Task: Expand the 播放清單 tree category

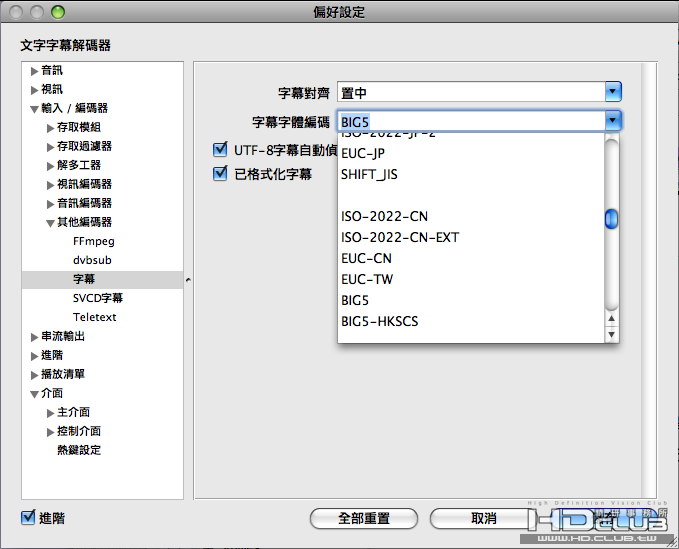Action: [35, 375]
